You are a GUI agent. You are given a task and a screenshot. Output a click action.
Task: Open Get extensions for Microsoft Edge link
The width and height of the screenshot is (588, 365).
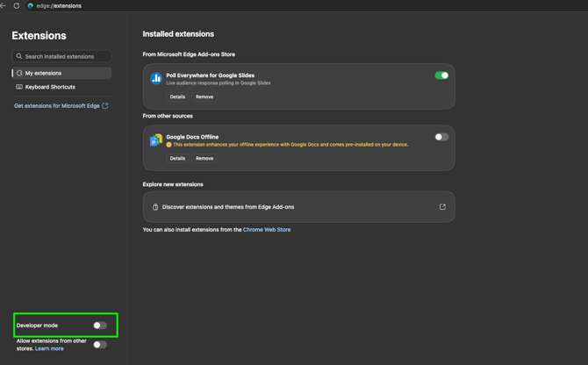[57, 105]
